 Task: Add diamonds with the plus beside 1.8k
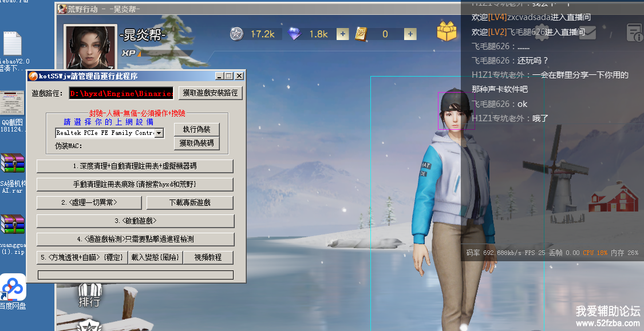coord(342,34)
